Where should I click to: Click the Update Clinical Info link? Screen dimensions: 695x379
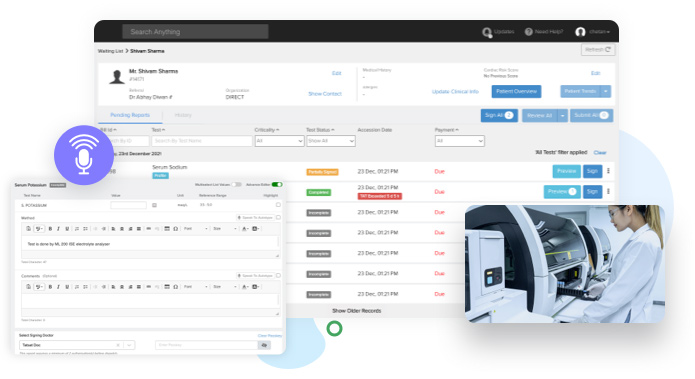pyautogui.click(x=455, y=92)
